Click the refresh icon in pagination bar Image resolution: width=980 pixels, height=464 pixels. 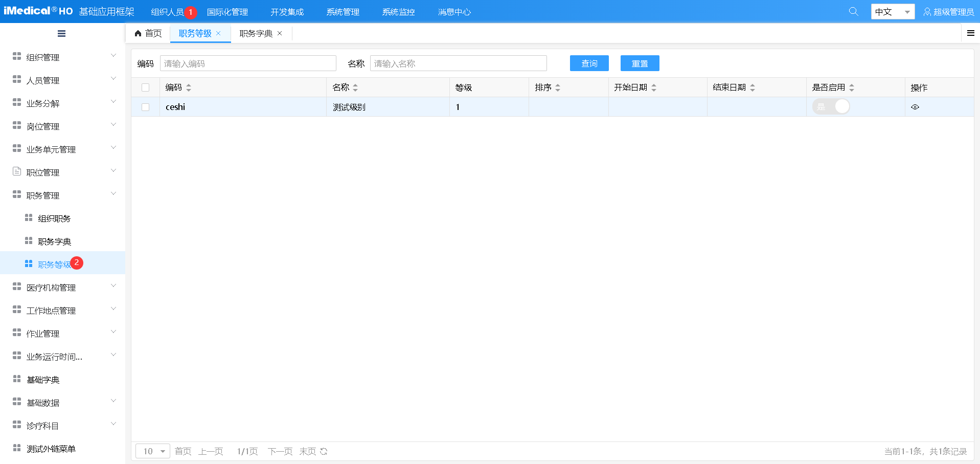324,451
